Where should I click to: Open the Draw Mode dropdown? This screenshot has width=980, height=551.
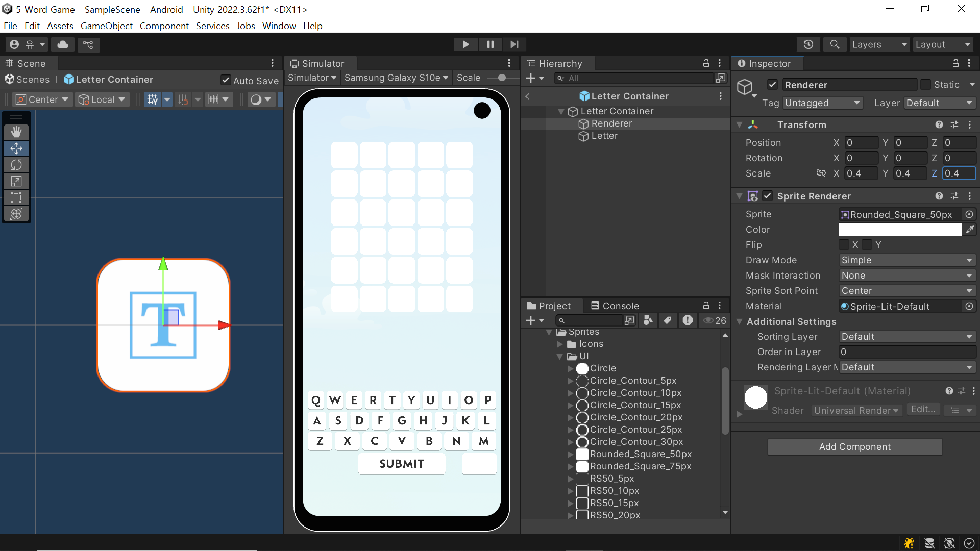click(906, 260)
